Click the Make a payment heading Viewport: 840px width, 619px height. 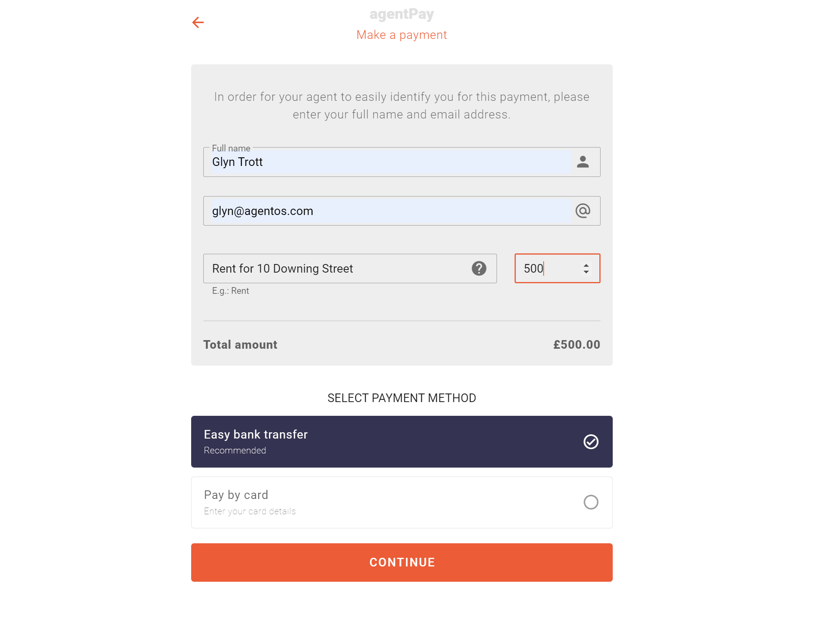coord(402,35)
